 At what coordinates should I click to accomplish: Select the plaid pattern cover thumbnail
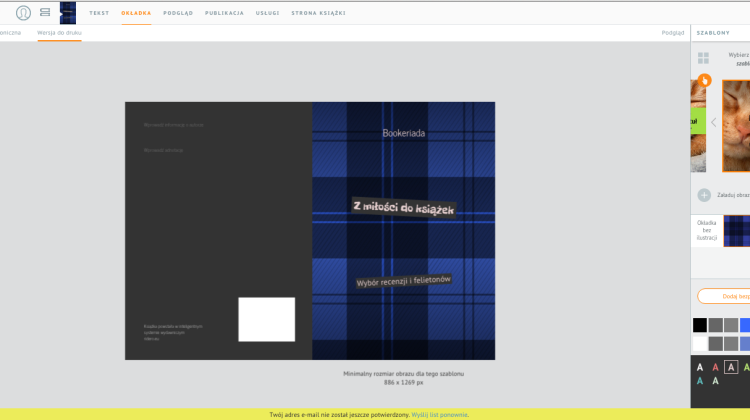(737, 231)
